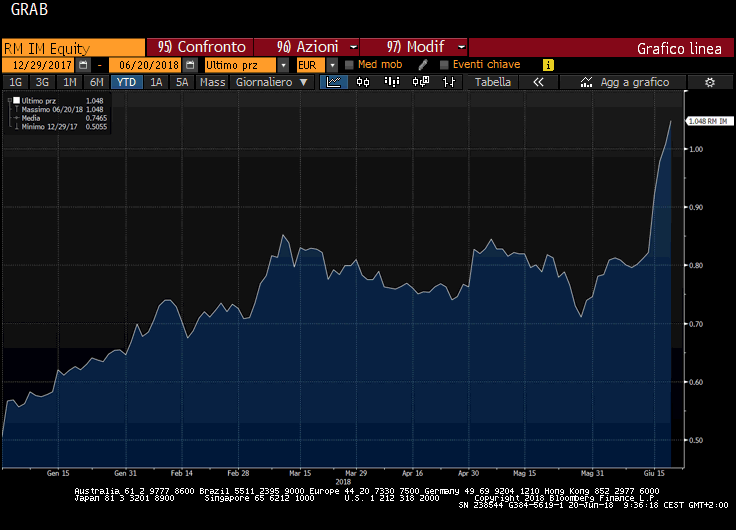Screen dimensions: 736x530
Task: Toggle the Ultimo prz legend series box
Action: (x=16, y=100)
